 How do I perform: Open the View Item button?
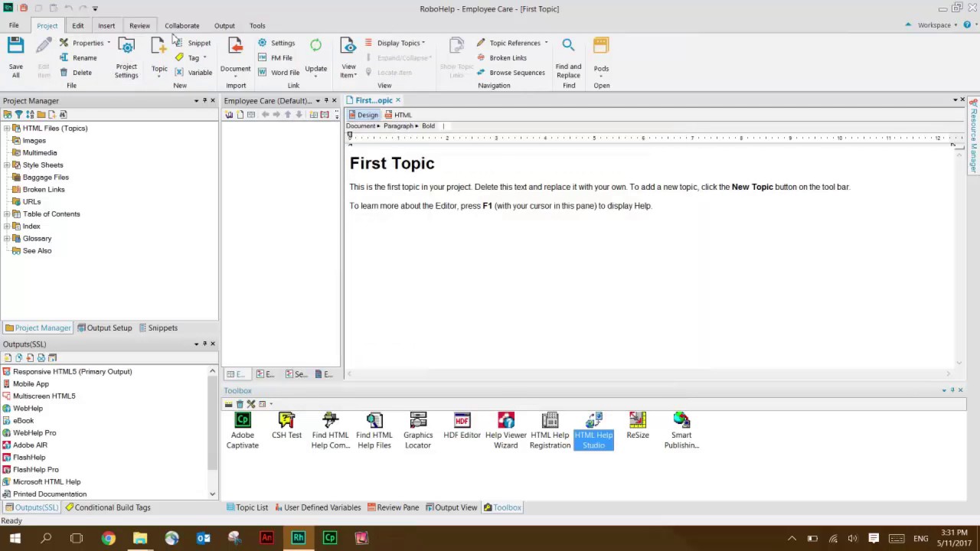pos(348,57)
